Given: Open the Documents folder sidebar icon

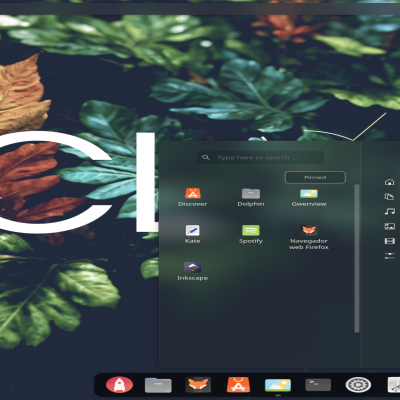Looking at the screenshot, I should (x=389, y=197).
